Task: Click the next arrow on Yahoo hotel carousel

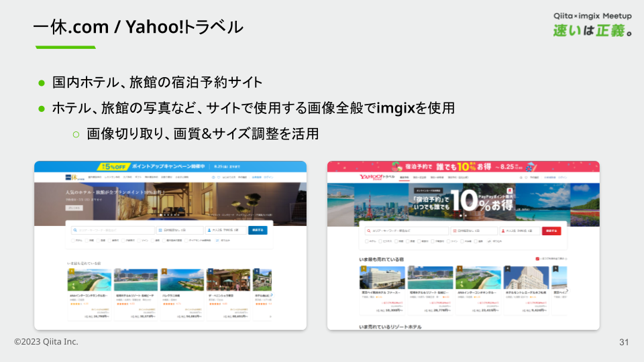Action: coord(568,290)
